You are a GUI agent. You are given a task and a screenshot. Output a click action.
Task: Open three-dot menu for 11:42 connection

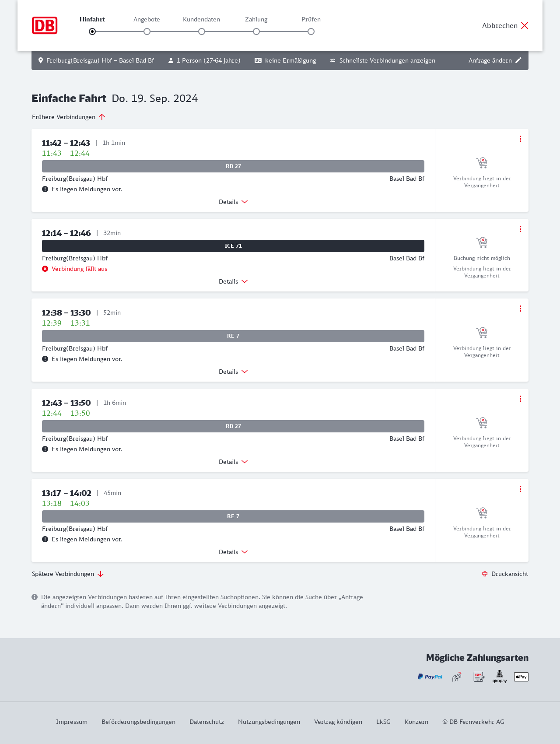(520, 139)
